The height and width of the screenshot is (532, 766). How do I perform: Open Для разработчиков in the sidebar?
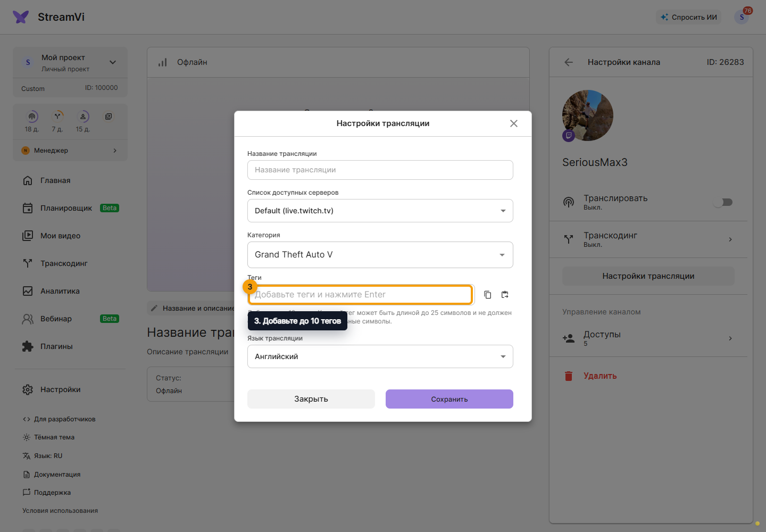pyautogui.click(x=59, y=419)
